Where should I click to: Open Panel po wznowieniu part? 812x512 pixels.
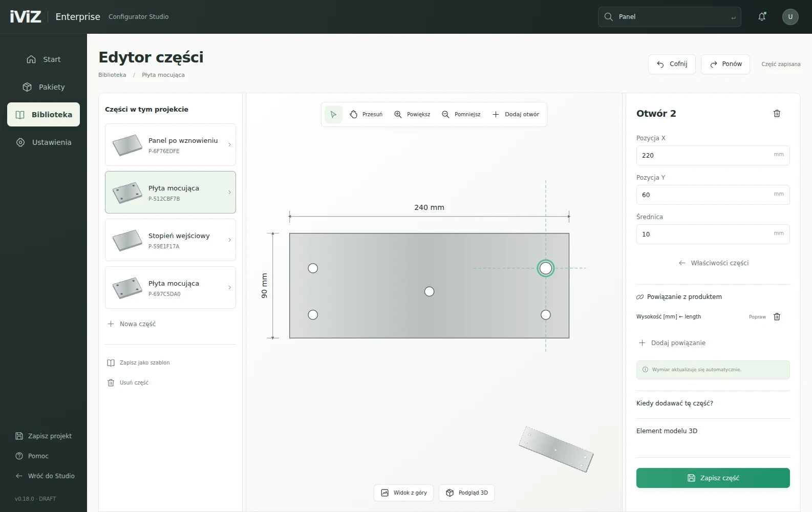point(170,145)
